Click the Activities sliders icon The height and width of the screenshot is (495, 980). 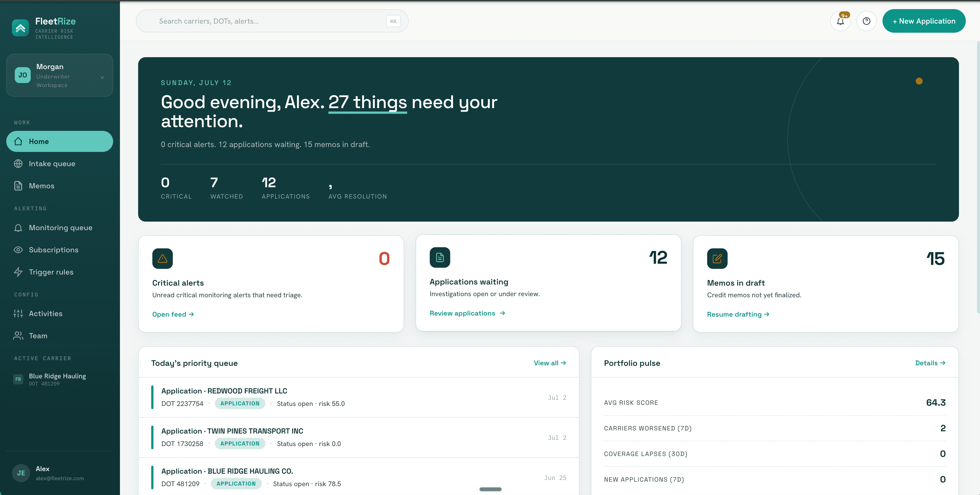pos(18,313)
